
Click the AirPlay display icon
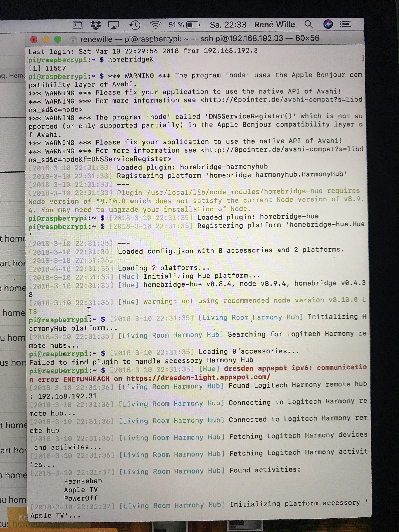click(113, 25)
